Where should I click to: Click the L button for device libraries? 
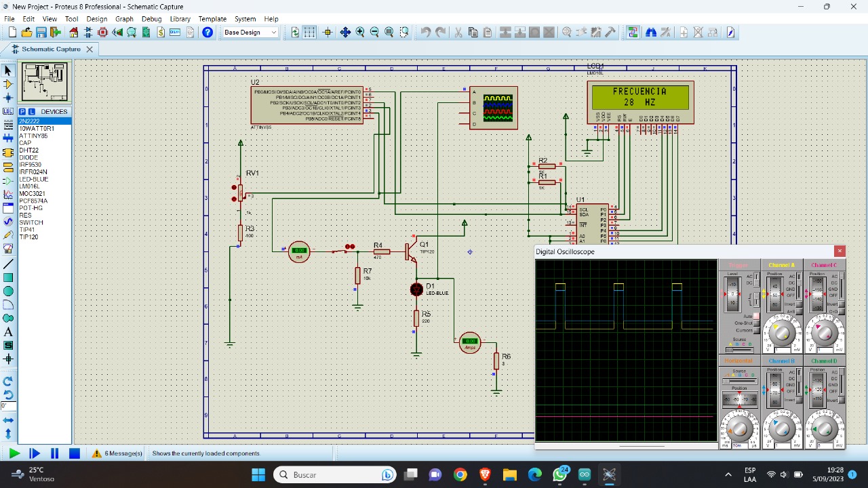pos(31,112)
